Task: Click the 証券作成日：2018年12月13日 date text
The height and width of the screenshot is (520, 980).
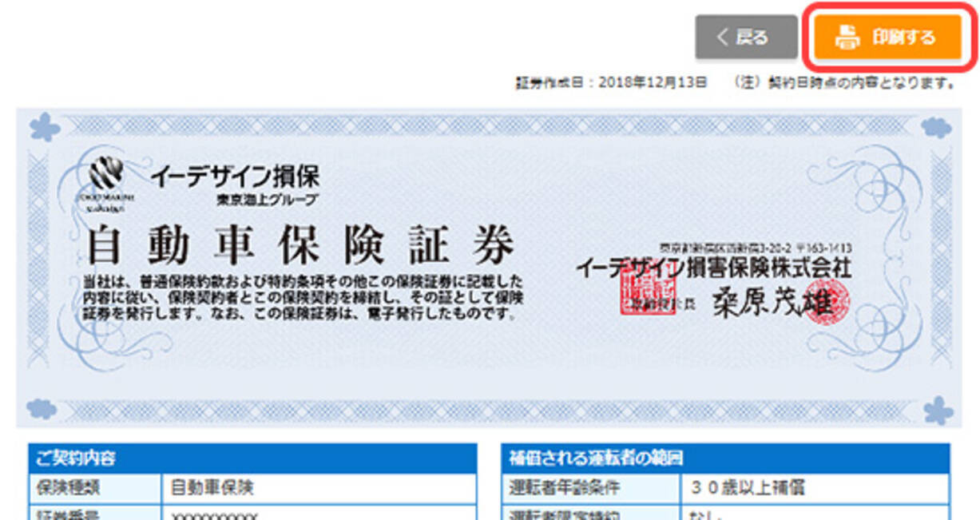Action: (x=613, y=82)
